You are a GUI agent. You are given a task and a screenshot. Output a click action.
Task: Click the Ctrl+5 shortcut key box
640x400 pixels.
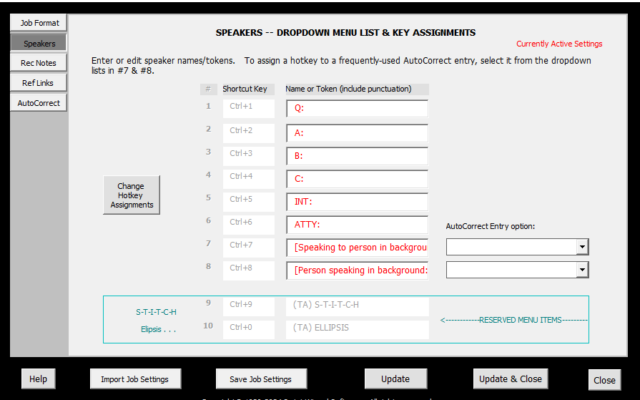249,201
